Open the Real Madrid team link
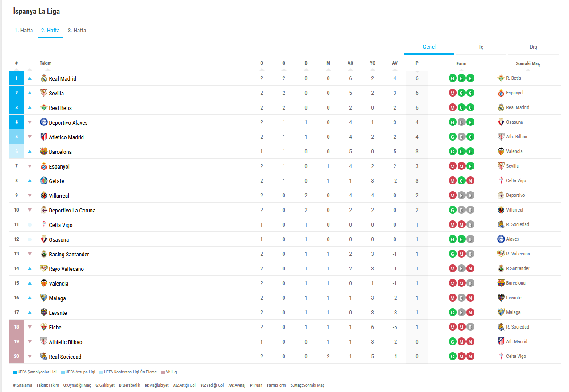The height and width of the screenshot is (392, 569). (63, 79)
